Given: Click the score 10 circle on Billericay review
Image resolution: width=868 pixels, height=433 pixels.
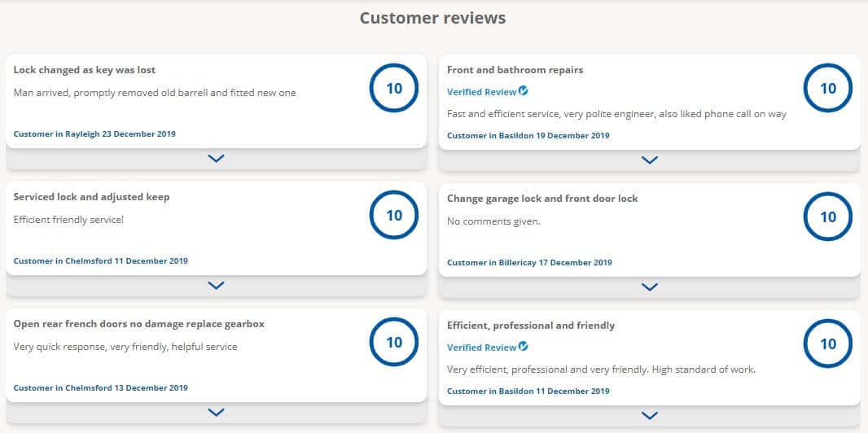Looking at the screenshot, I should coord(827,216).
